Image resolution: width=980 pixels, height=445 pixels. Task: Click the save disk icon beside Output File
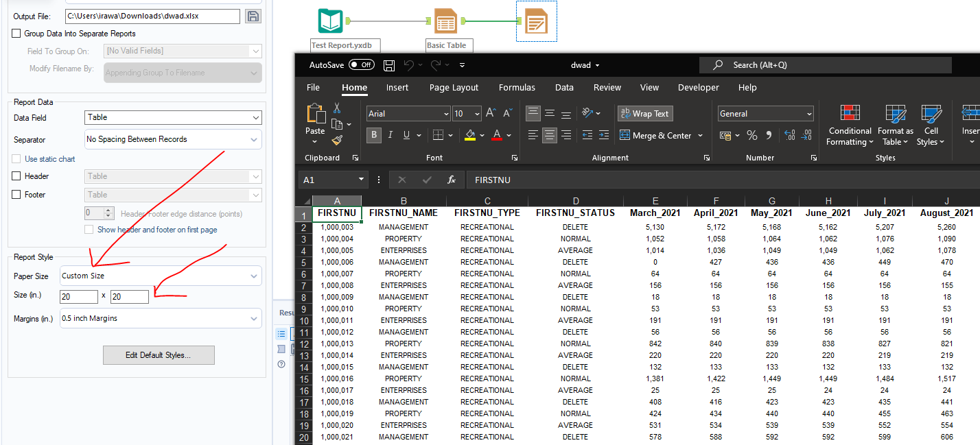[x=253, y=16]
